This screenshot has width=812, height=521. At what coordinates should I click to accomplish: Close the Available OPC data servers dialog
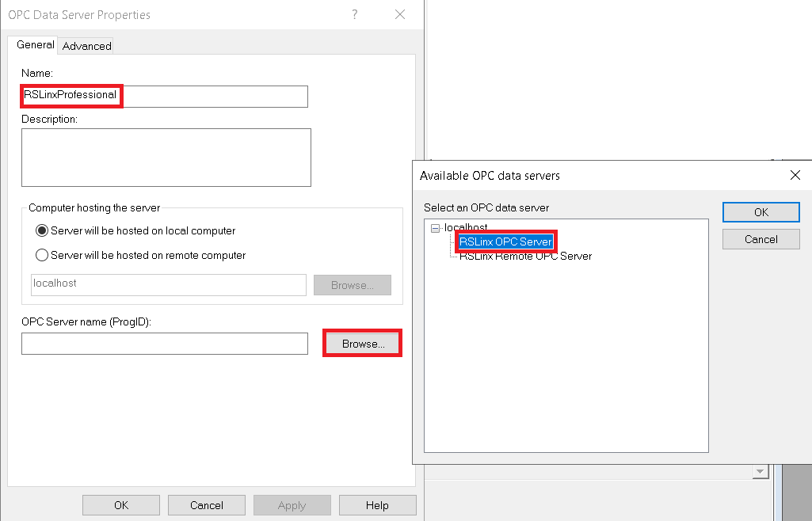[x=795, y=176]
